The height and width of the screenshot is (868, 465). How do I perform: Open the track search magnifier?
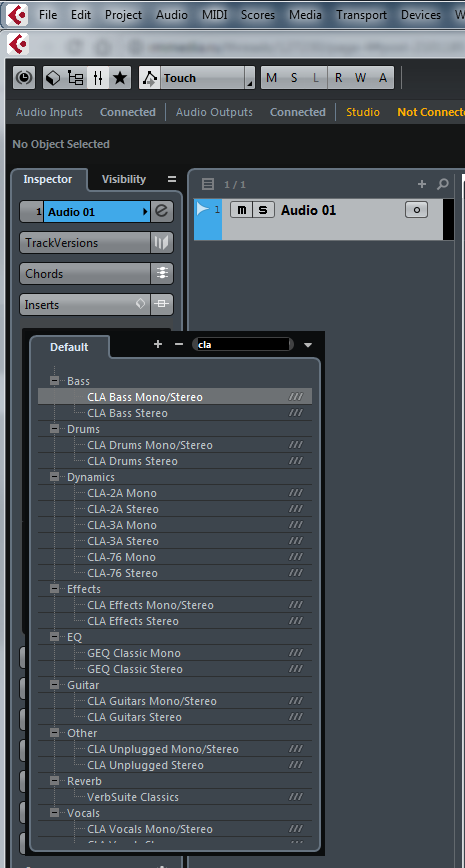coord(442,184)
